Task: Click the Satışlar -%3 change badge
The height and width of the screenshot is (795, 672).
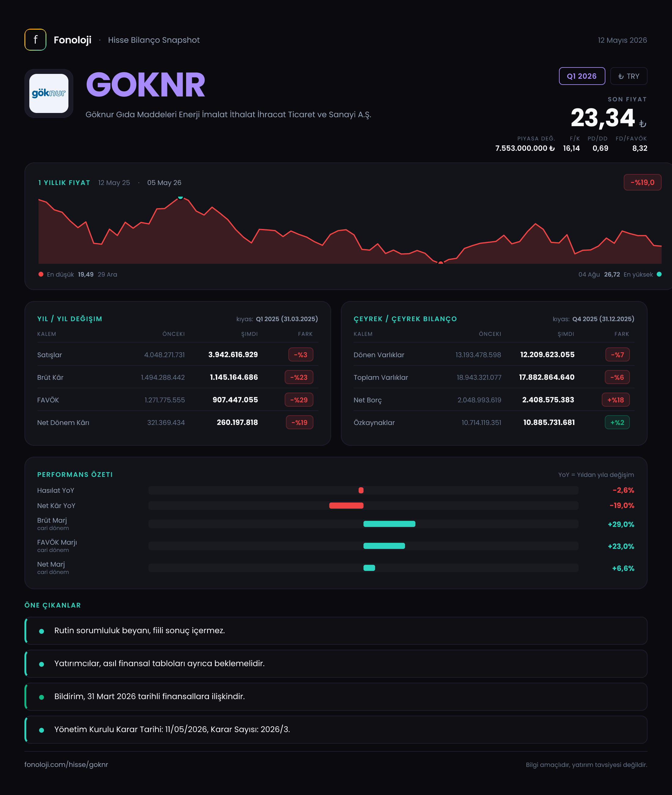Action: coord(301,354)
